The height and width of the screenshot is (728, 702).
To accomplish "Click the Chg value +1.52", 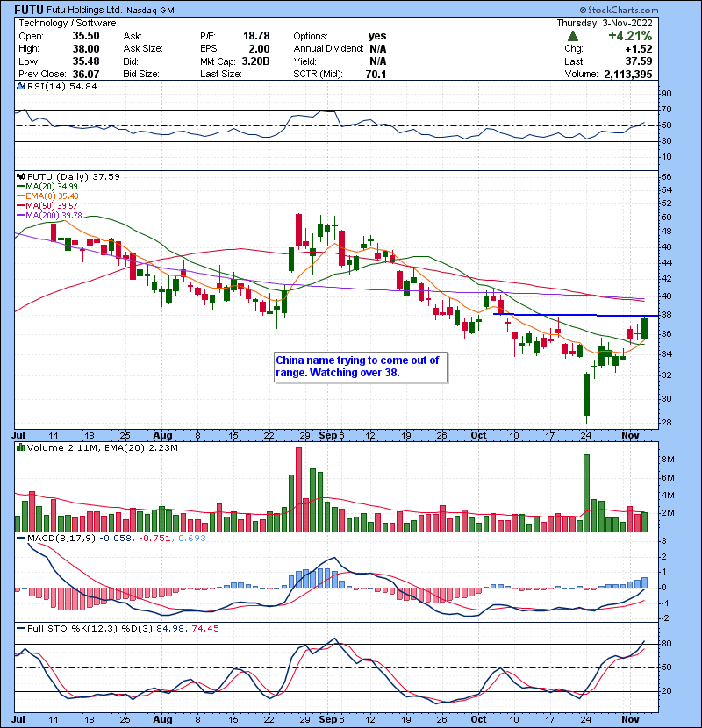I will coord(638,49).
